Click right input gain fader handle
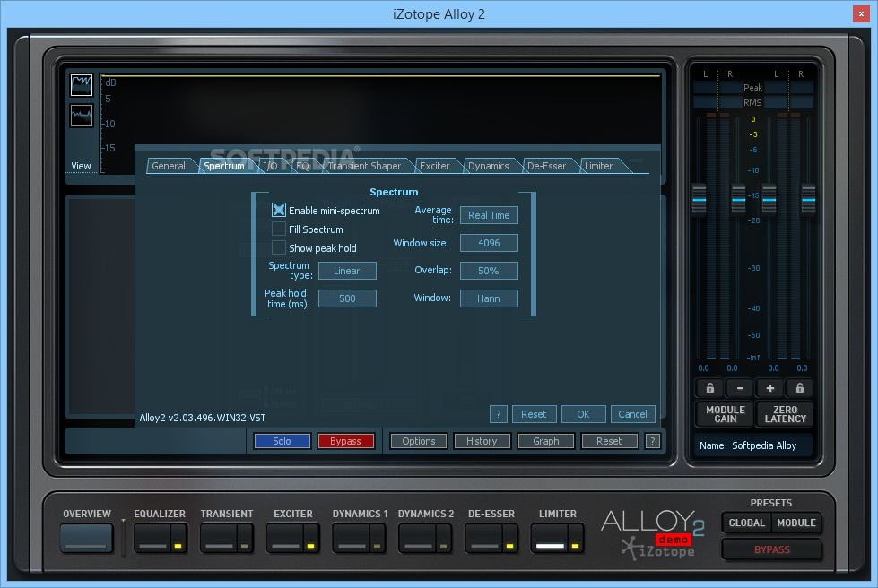Image resolution: width=878 pixels, height=588 pixels. [x=739, y=199]
